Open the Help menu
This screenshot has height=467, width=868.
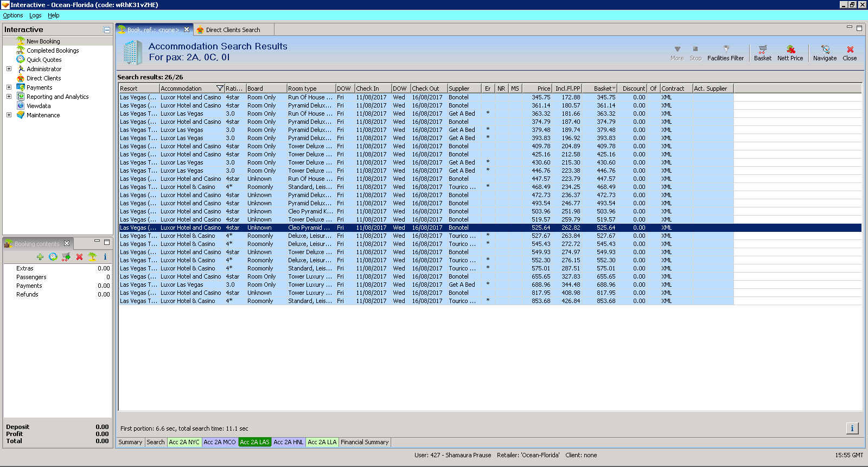pos(53,15)
